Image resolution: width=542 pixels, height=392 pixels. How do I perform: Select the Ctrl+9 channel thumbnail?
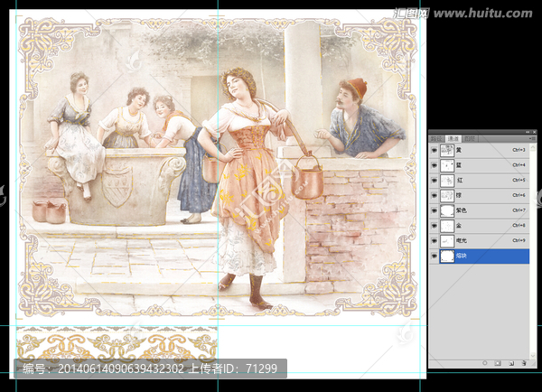pyautogui.click(x=447, y=241)
